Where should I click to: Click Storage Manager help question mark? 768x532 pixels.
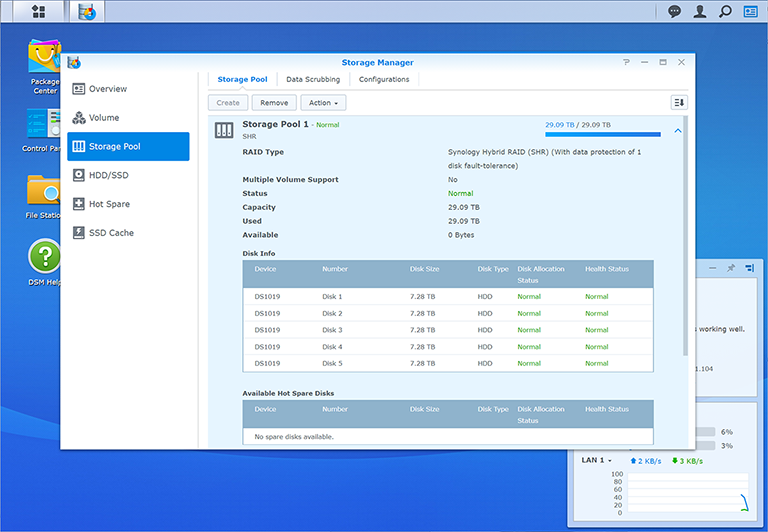626,62
